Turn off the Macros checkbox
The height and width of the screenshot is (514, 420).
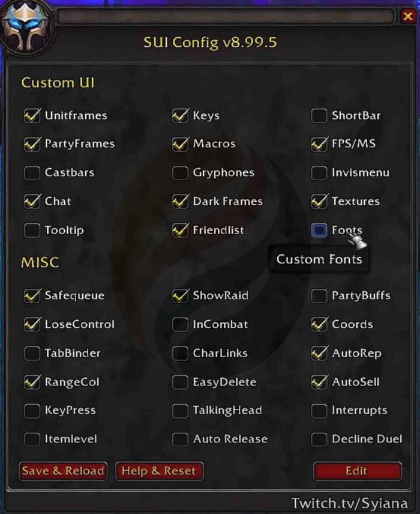coord(181,144)
